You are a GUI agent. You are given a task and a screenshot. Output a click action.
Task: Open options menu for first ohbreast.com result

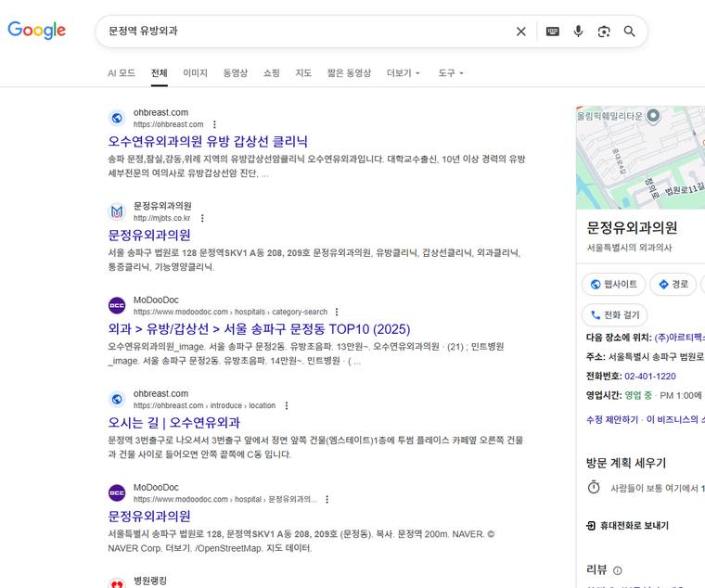(214, 124)
